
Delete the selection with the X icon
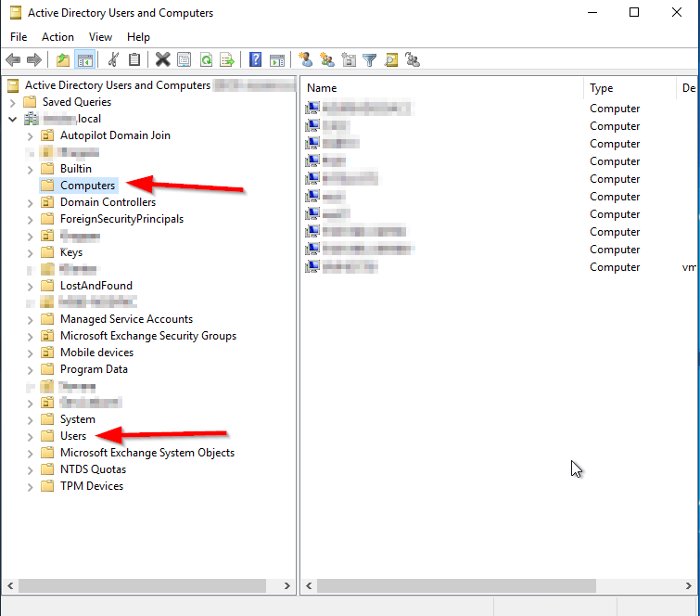[x=162, y=59]
